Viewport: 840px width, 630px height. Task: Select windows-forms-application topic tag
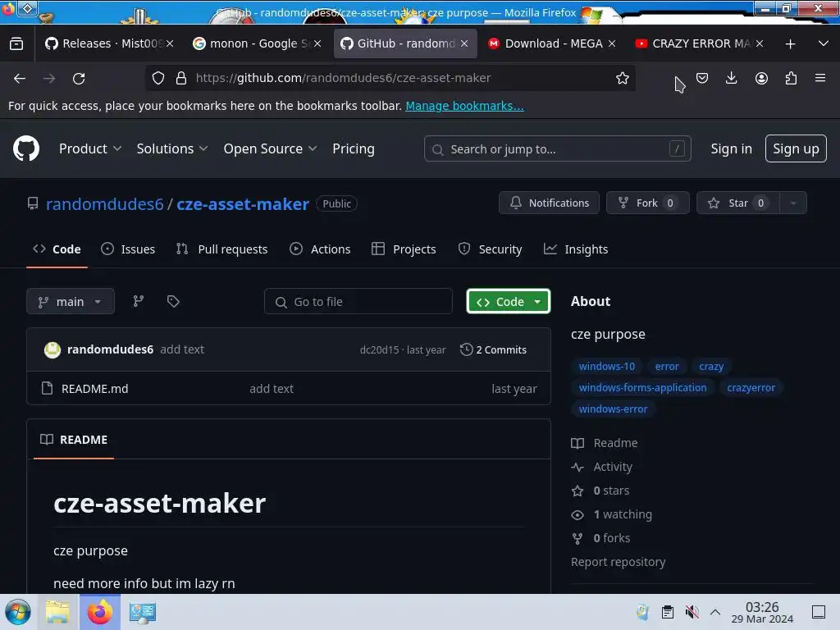[642, 388]
